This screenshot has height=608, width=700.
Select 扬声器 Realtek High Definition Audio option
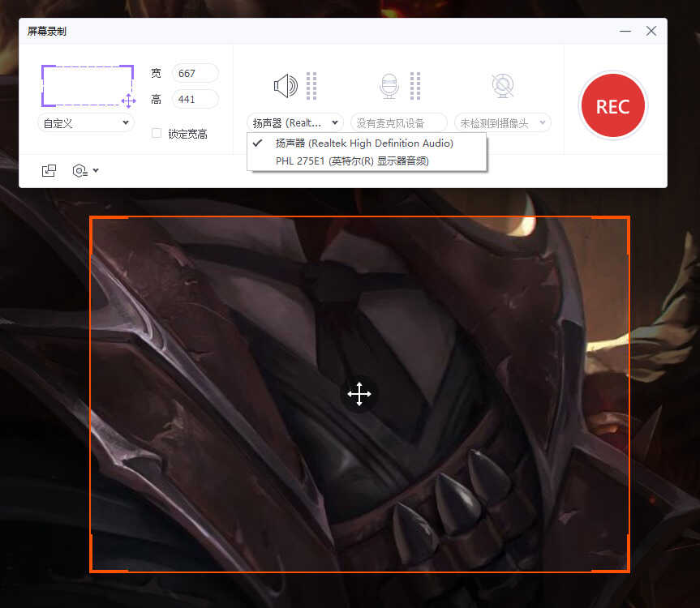[364, 143]
